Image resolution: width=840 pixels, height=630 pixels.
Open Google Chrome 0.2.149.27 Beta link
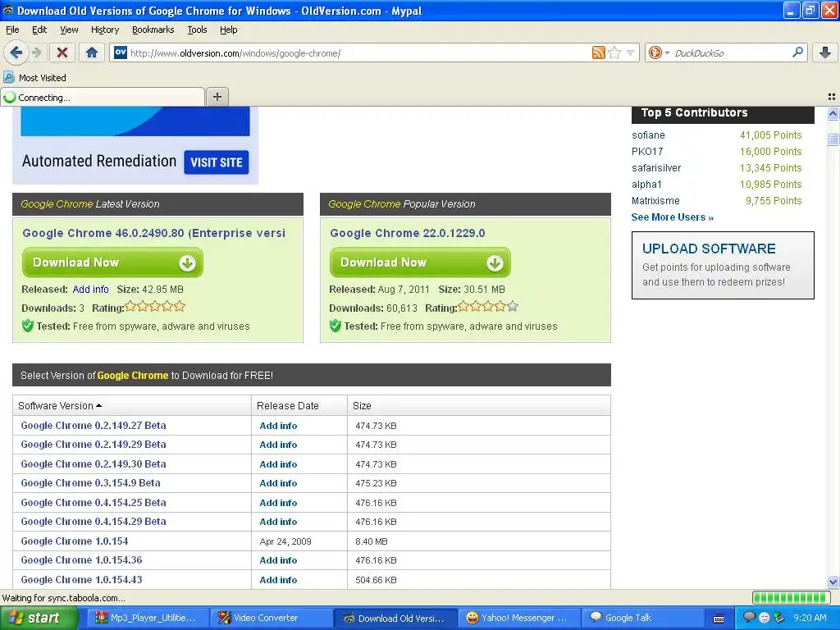click(94, 426)
